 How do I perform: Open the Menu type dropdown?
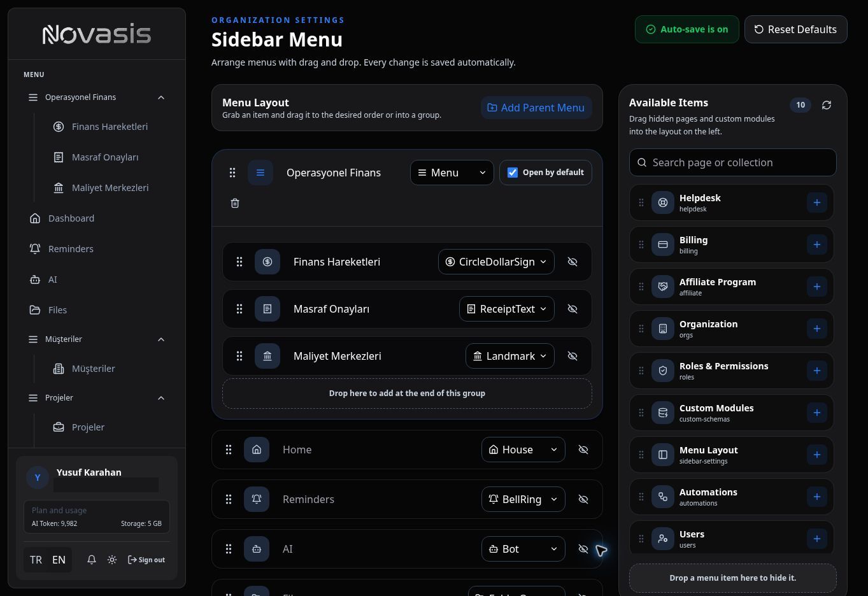pos(452,173)
